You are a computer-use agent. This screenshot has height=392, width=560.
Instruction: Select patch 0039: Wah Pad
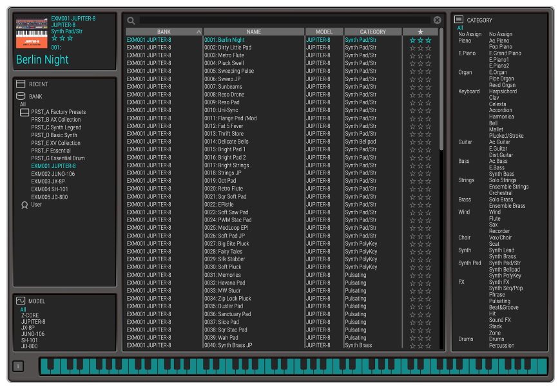point(221,337)
